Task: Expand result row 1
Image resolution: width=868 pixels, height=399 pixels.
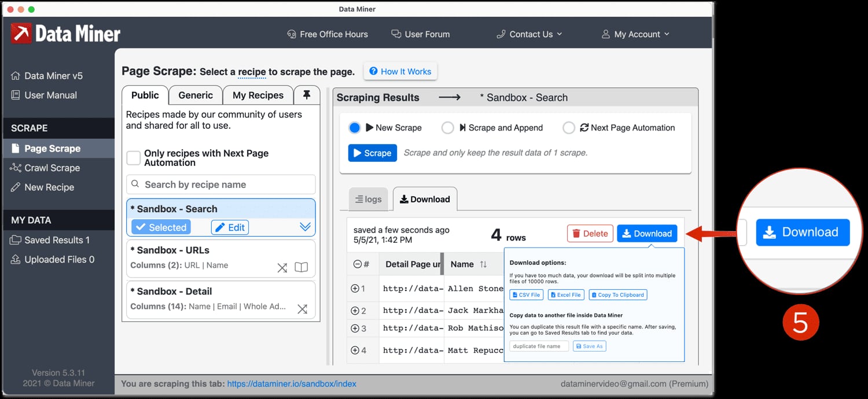Action: 355,289
